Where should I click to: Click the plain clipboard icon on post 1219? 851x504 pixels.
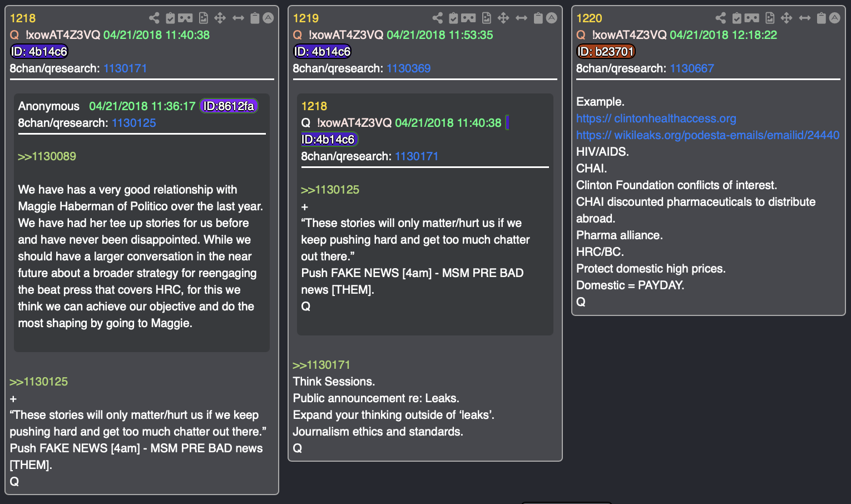pyautogui.click(x=538, y=18)
